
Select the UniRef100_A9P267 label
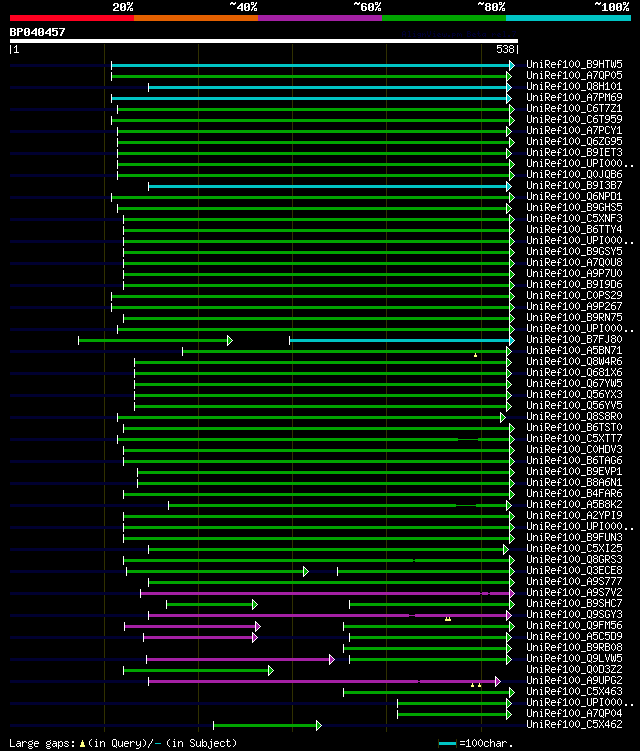(574, 307)
